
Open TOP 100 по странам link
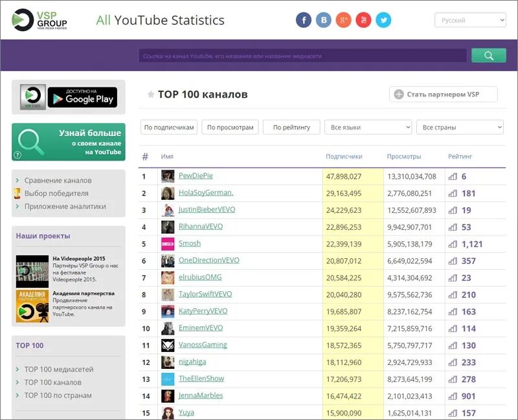click(x=58, y=395)
